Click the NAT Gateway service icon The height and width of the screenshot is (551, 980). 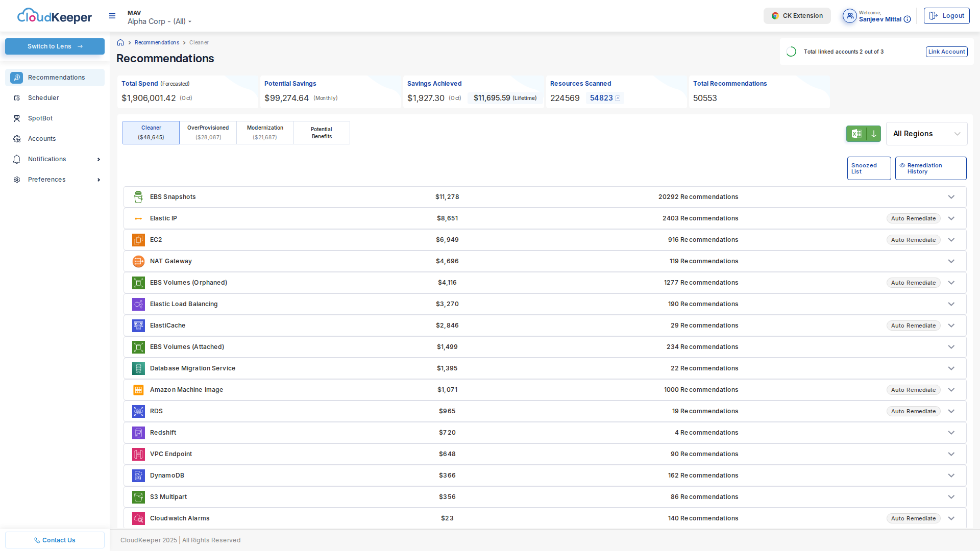(x=138, y=261)
